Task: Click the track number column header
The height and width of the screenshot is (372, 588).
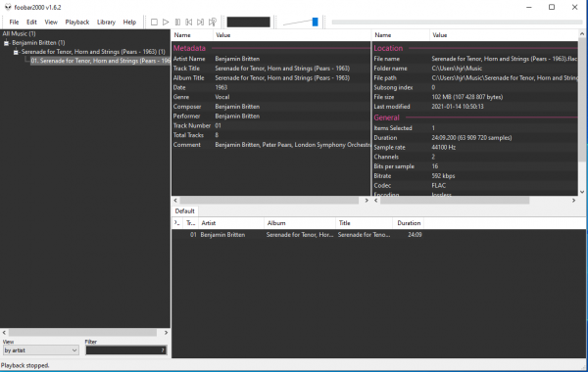Action: tap(190, 223)
